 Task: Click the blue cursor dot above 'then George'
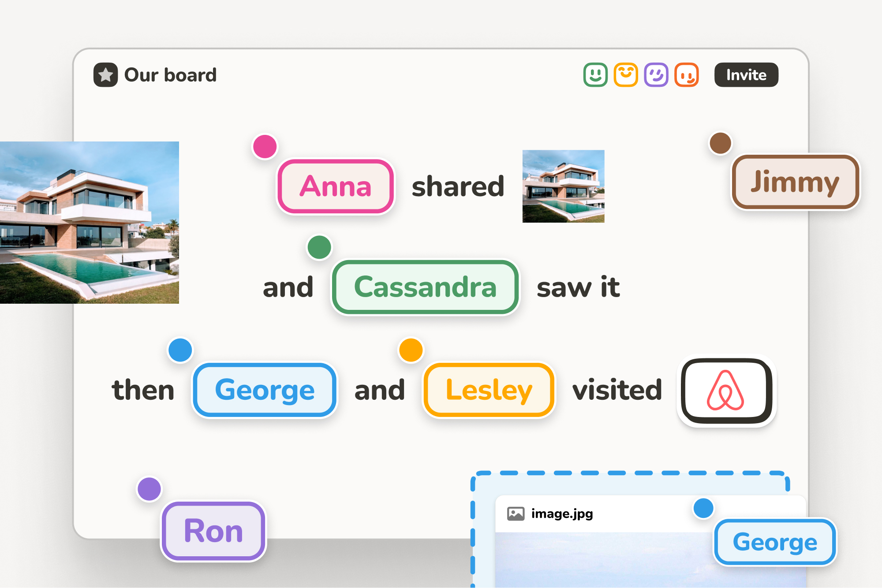coord(180,350)
